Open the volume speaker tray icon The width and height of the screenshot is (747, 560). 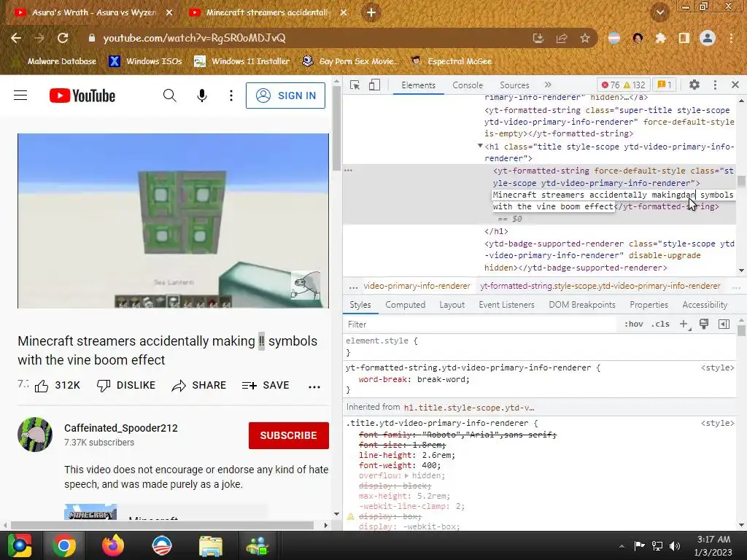coord(675,546)
